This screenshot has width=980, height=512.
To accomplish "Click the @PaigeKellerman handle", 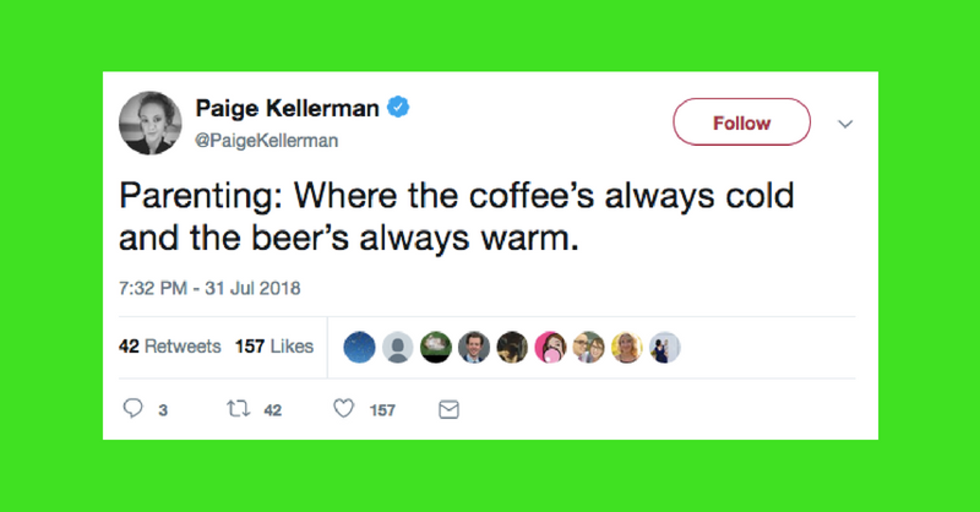I will [x=267, y=140].
